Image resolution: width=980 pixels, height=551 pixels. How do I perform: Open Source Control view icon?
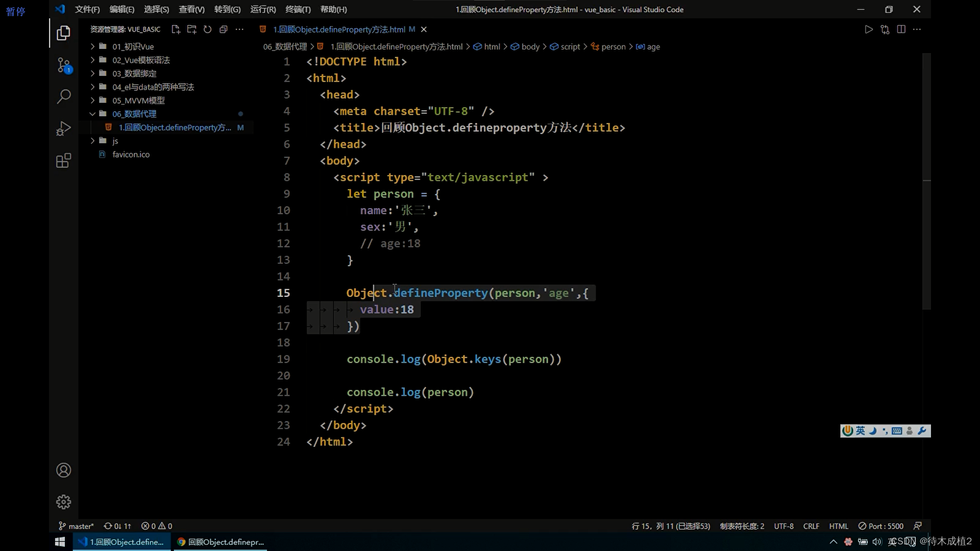[x=63, y=65]
